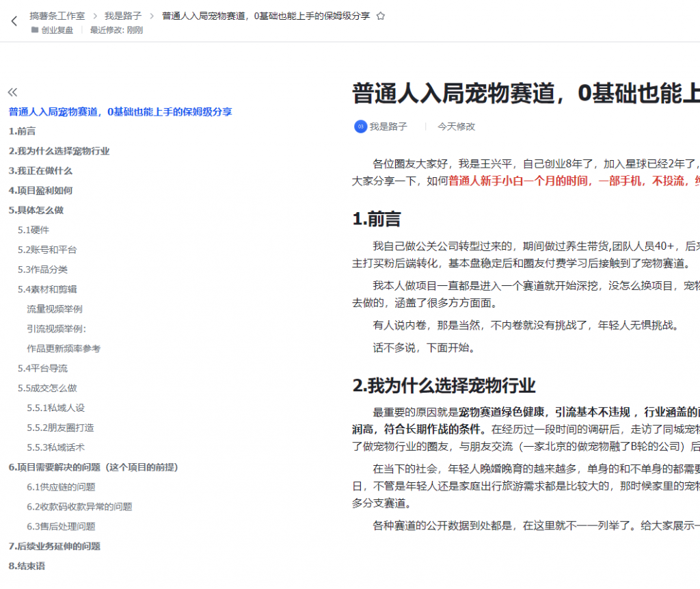Click the back arrow icon
The height and width of the screenshot is (589, 700).
pyautogui.click(x=14, y=21)
